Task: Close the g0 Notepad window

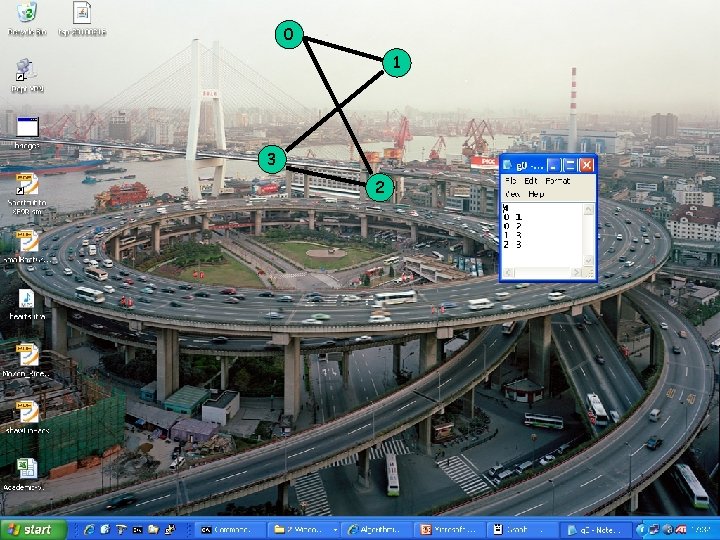Action: (x=586, y=165)
